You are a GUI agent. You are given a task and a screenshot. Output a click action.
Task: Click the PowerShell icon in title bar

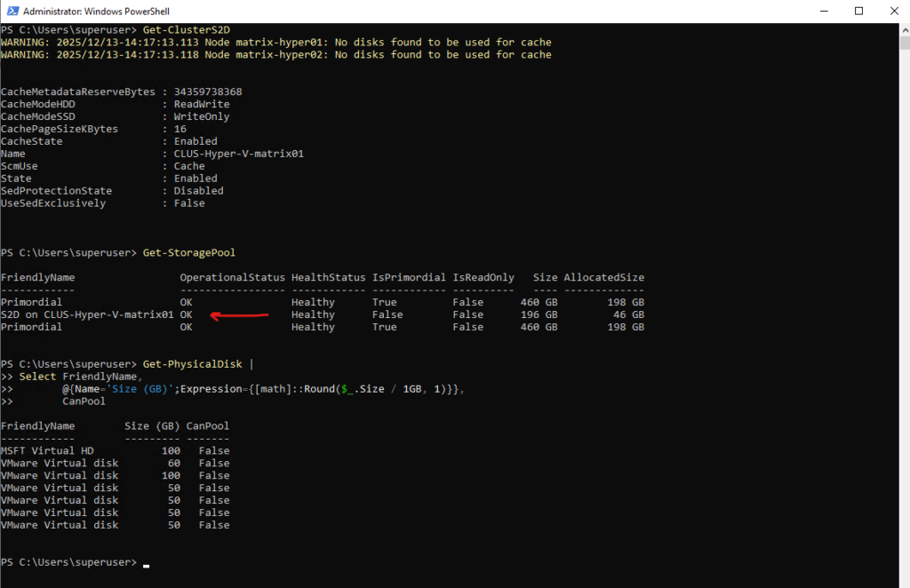click(11, 12)
